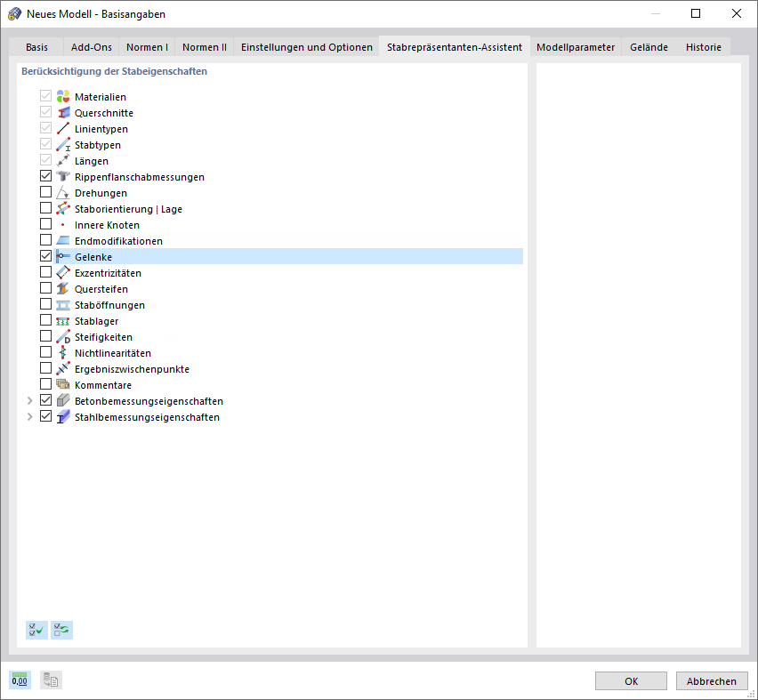Viewport: 758px width, 700px height.
Task: Switch to Einstellungen und Optionen tab
Action: point(306,47)
